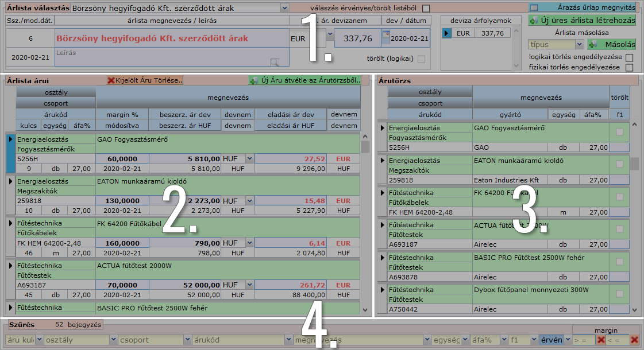
Task: Click the Leírás description input field
Action: click(x=161, y=57)
